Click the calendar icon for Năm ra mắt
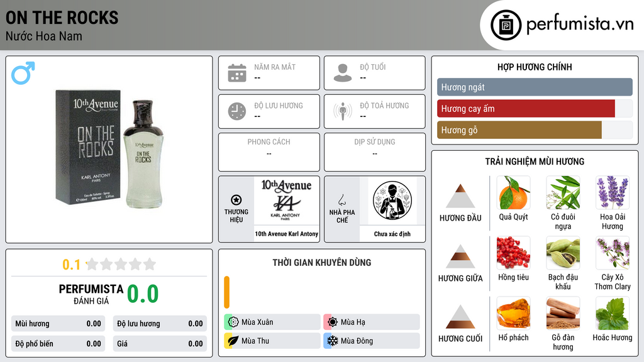Screen dimensions: 644x362 (237, 73)
